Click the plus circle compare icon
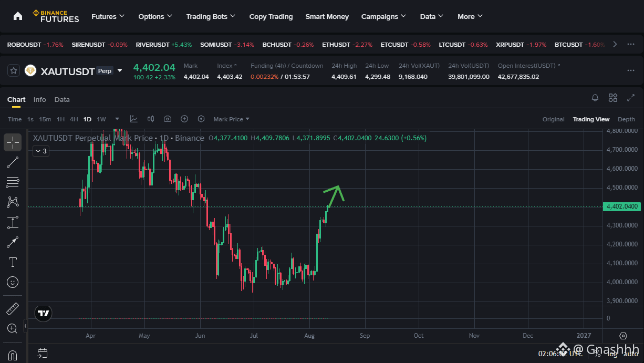644x363 pixels. point(184,119)
